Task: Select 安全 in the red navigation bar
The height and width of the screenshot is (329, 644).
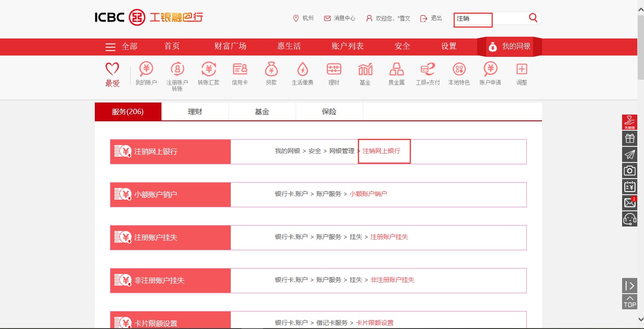Action: 402,47
